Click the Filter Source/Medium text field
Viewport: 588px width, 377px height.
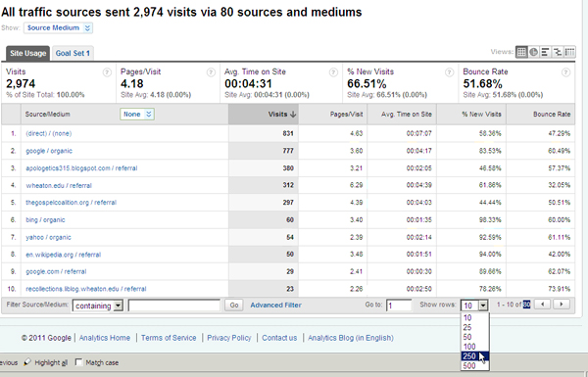click(174, 306)
